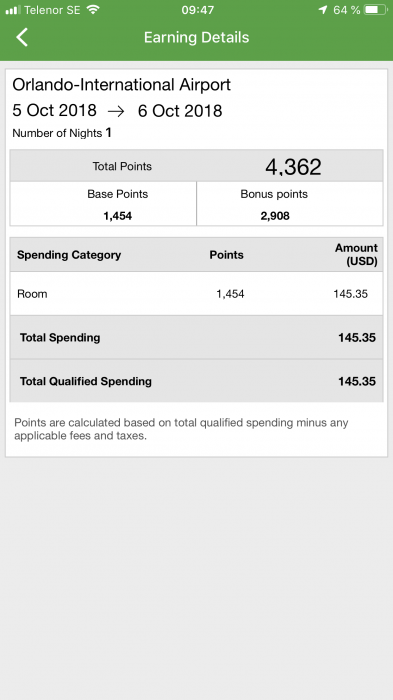393x700 pixels.
Task: Select the 5 Oct 2018 check-in date
Action: coord(54,111)
